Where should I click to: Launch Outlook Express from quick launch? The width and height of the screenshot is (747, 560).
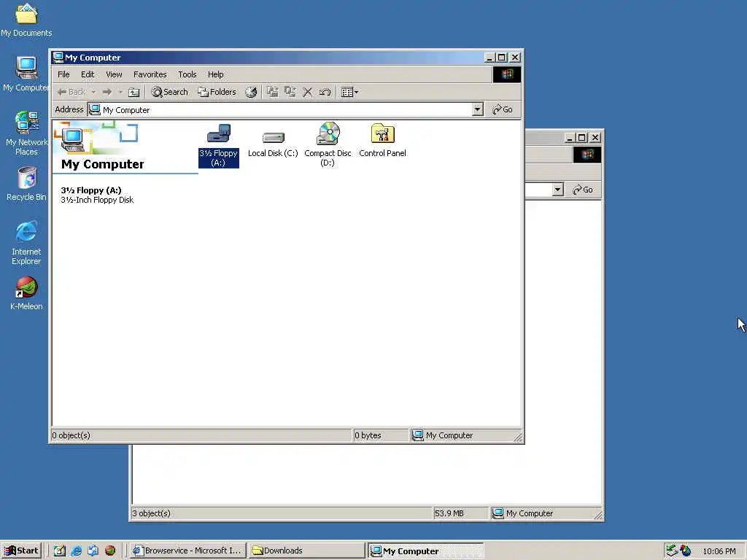[x=93, y=551]
